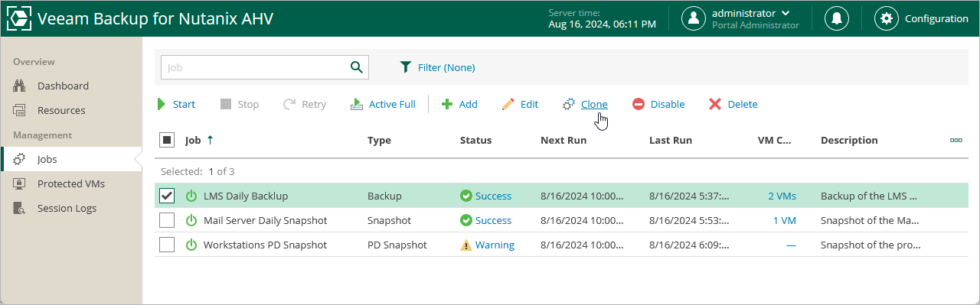Click the Active Full button label
The height and width of the screenshot is (305, 980).
pos(392,104)
